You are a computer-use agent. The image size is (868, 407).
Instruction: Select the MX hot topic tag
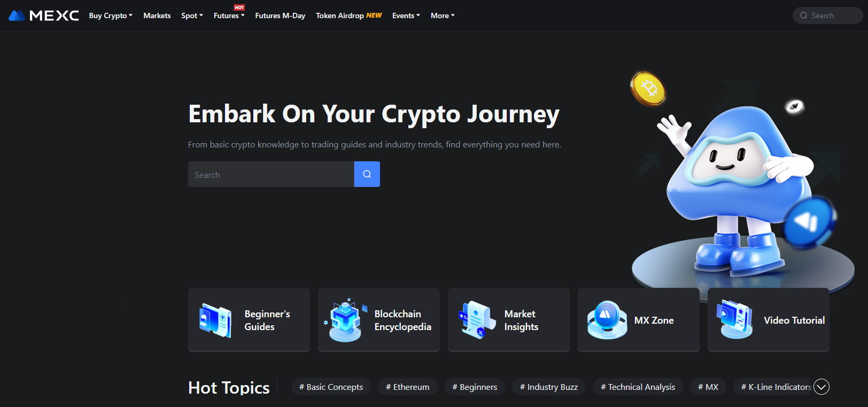coord(708,387)
